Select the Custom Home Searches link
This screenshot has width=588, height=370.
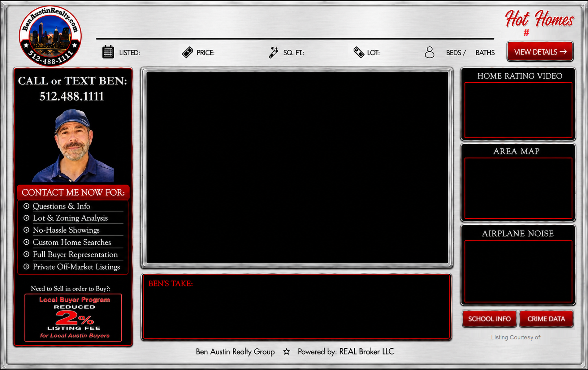point(72,242)
